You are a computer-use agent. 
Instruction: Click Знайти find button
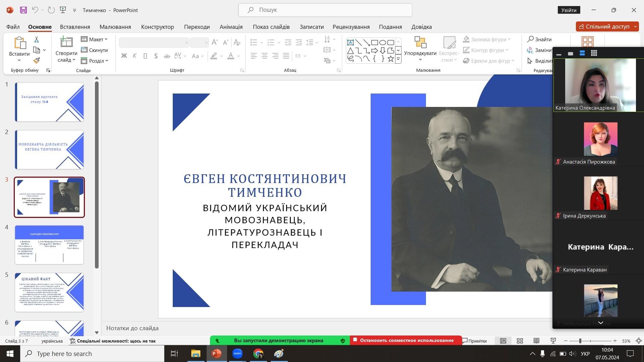pos(539,39)
